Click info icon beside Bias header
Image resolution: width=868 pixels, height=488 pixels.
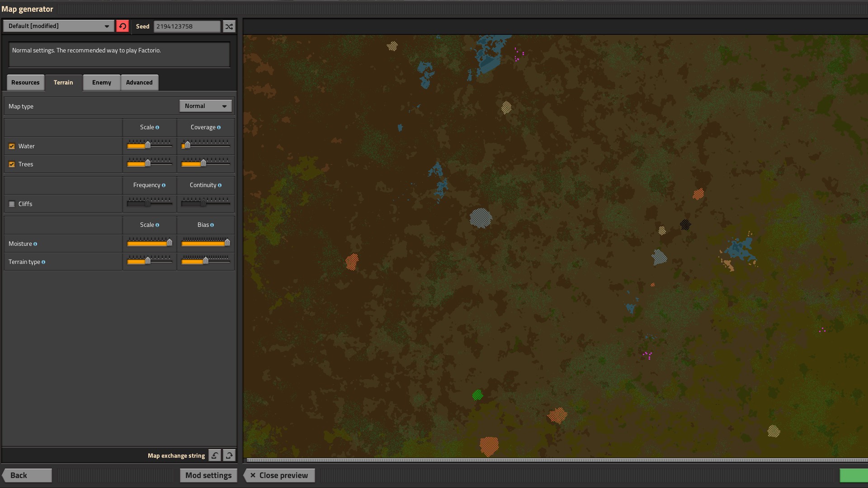click(x=212, y=225)
